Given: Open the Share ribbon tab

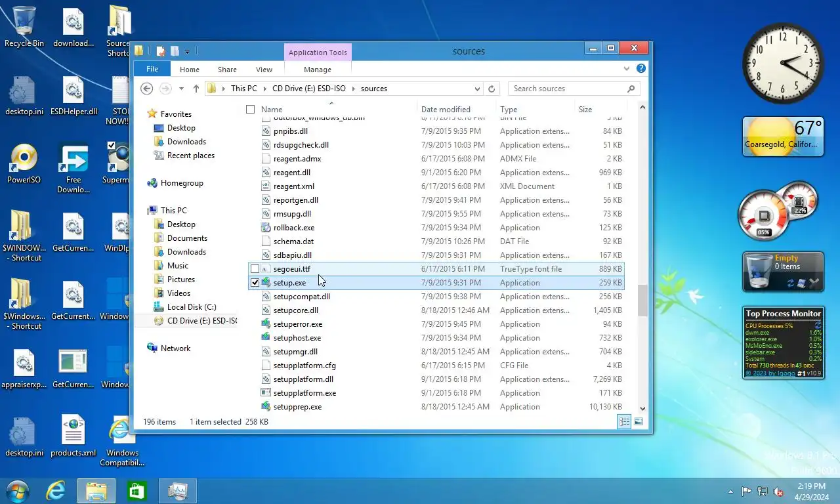Looking at the screenshot, I should click(x=227, y=70).
